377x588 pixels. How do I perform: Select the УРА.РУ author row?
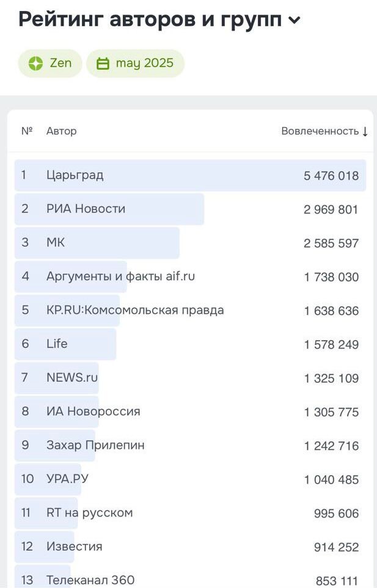tap(190, 479)
